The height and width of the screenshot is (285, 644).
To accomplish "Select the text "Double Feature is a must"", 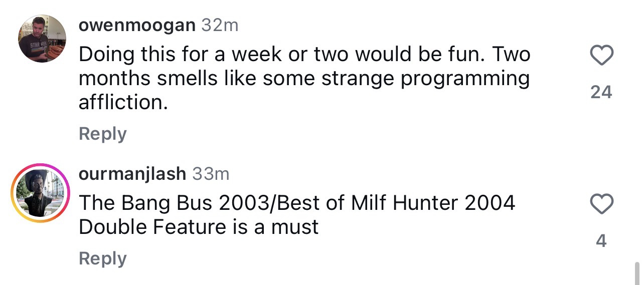I will tap(199, 227).
